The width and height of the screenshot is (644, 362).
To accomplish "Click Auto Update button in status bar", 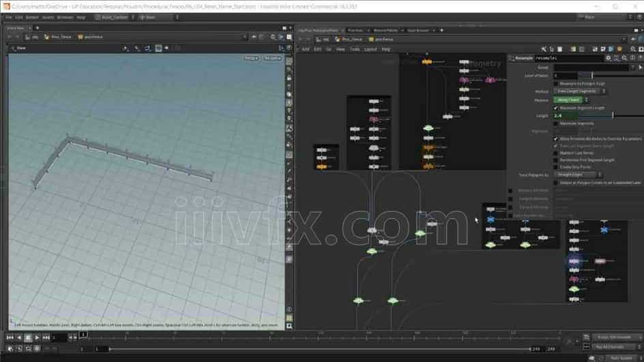I will point(621,358).
